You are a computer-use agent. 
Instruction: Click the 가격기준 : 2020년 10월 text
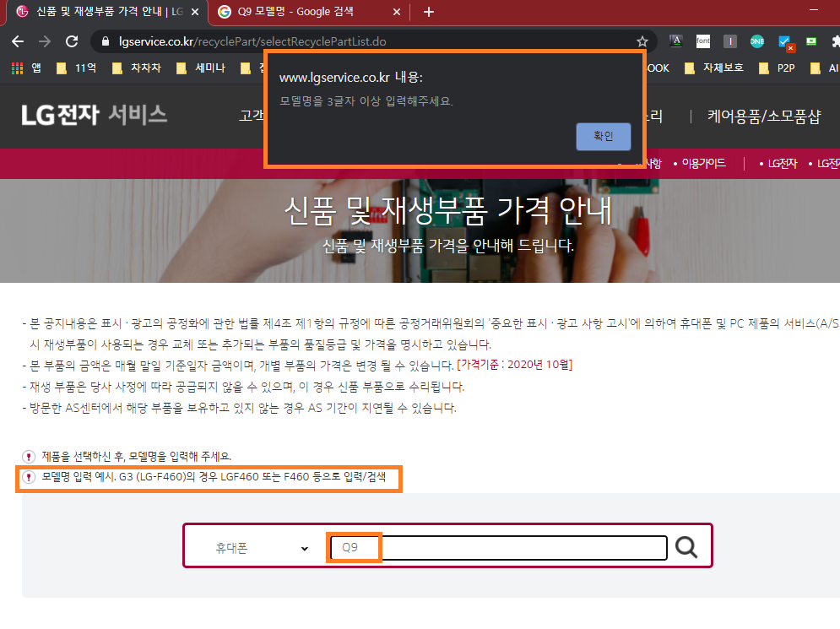pos(514,365)
